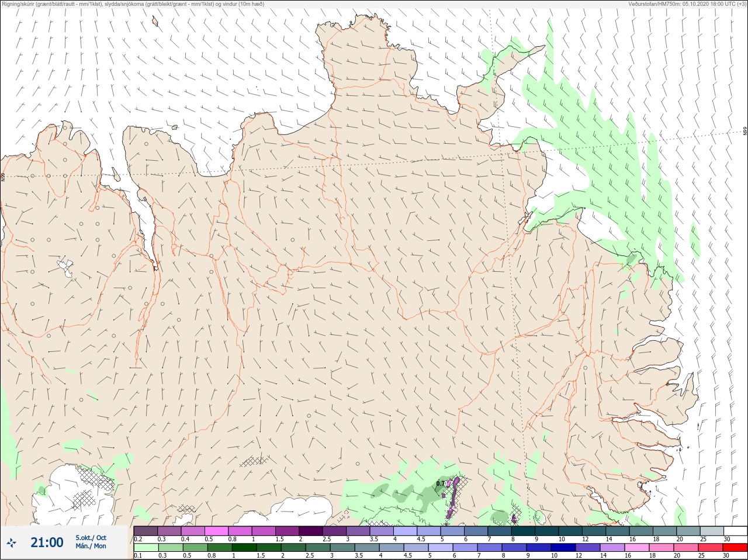The height and width of the screenshot is (560, 748).
Task: Click the upper-row legend number 4.5
Action: [x=421, y=539]
